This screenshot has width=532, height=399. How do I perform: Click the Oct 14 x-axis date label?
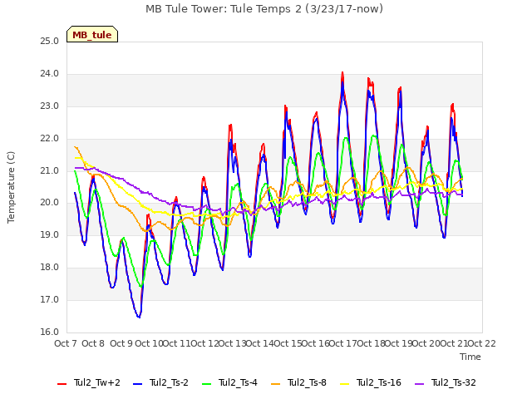pos(260,343)
